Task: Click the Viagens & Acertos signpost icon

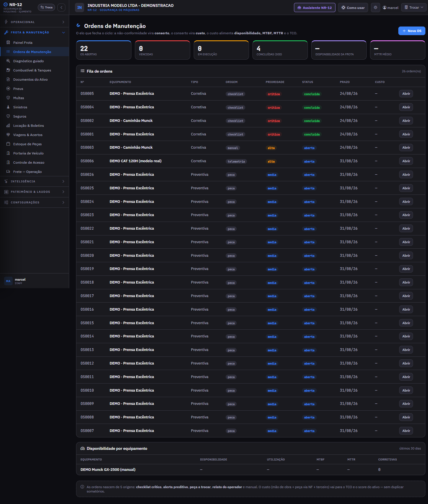Action: [8, 135]
